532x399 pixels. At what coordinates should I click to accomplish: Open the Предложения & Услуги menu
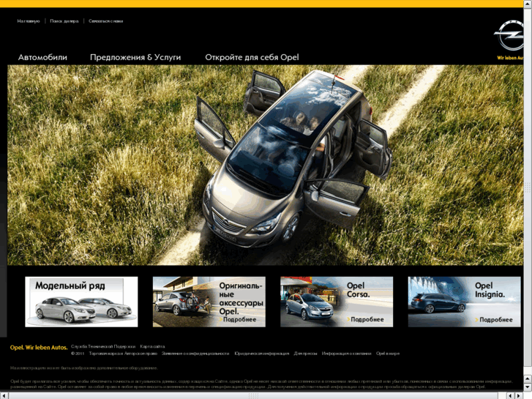[x=135, y=57]
